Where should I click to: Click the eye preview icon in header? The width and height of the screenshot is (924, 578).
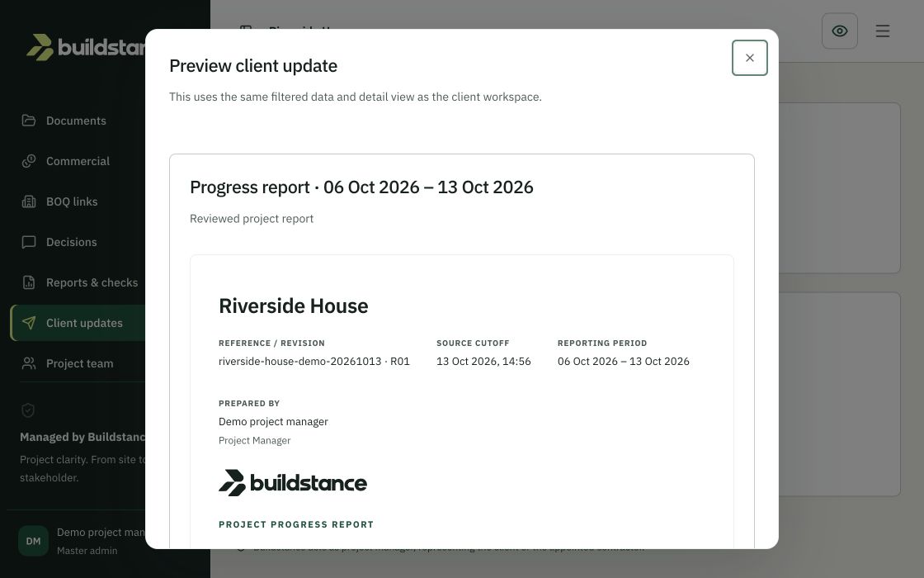(840, 31)
